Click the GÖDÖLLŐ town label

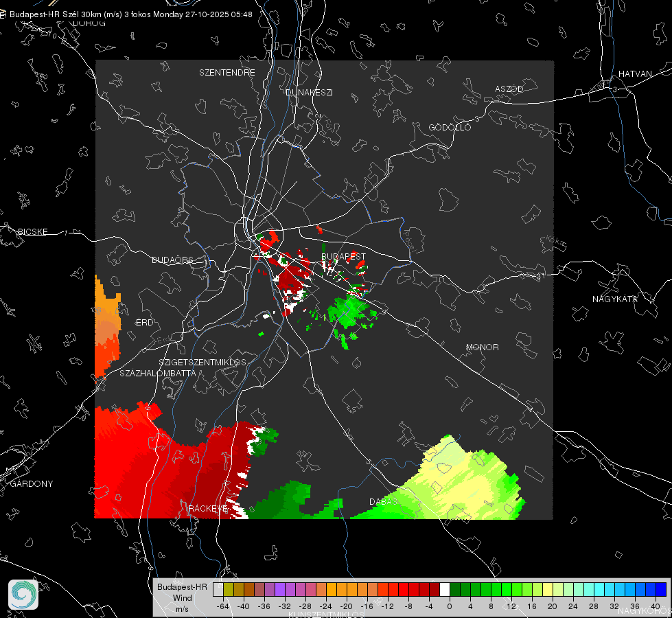(x=450, y=127)
